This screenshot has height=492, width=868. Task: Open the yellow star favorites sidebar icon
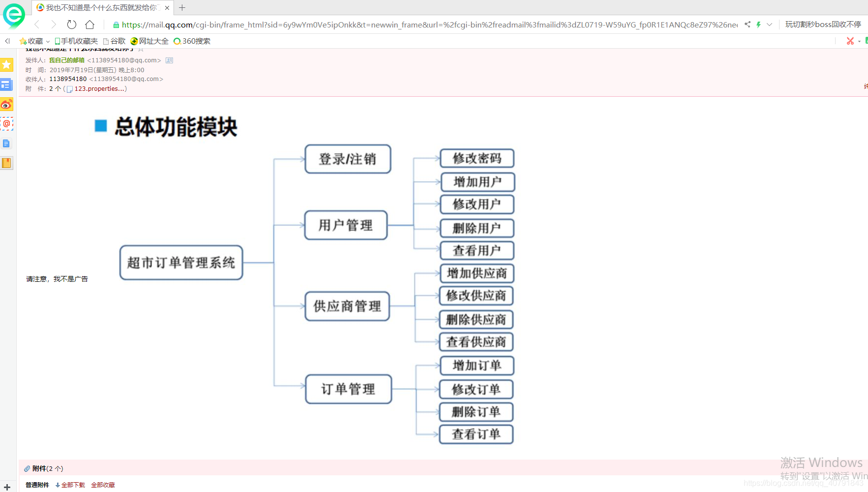[6, 64]
